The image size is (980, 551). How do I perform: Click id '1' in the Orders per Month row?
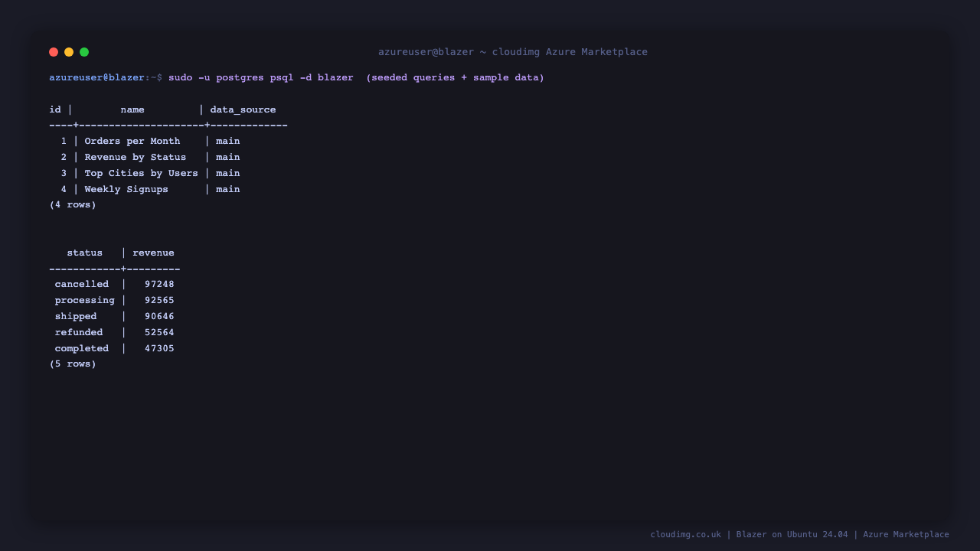(64, 141)
